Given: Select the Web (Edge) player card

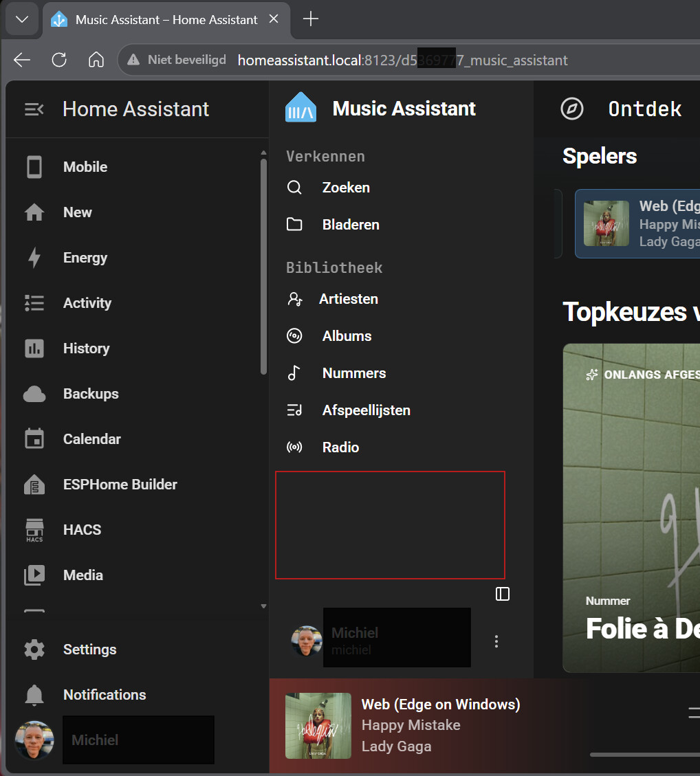Looking at the screenshot, I should coord(637,223).
